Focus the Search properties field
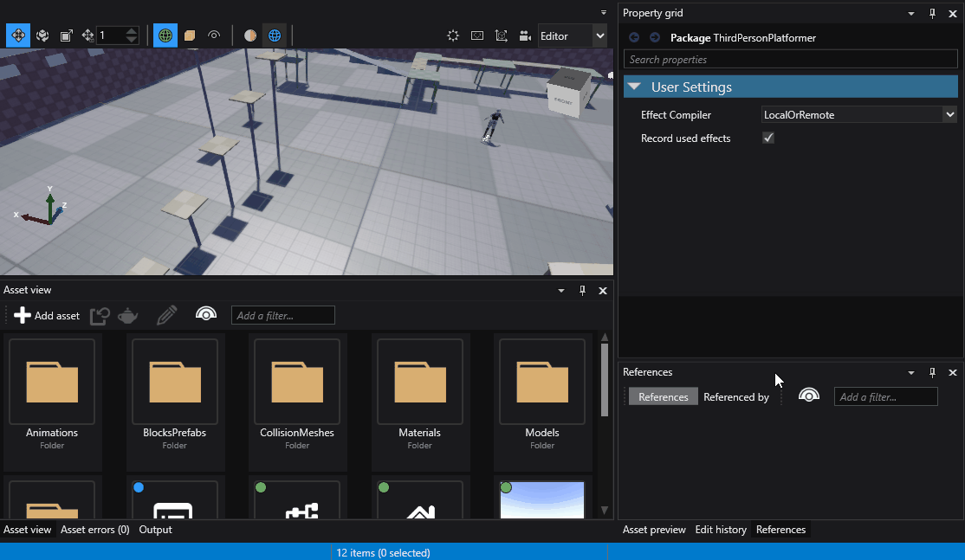 pyautogui.click(x=790, y=60)
